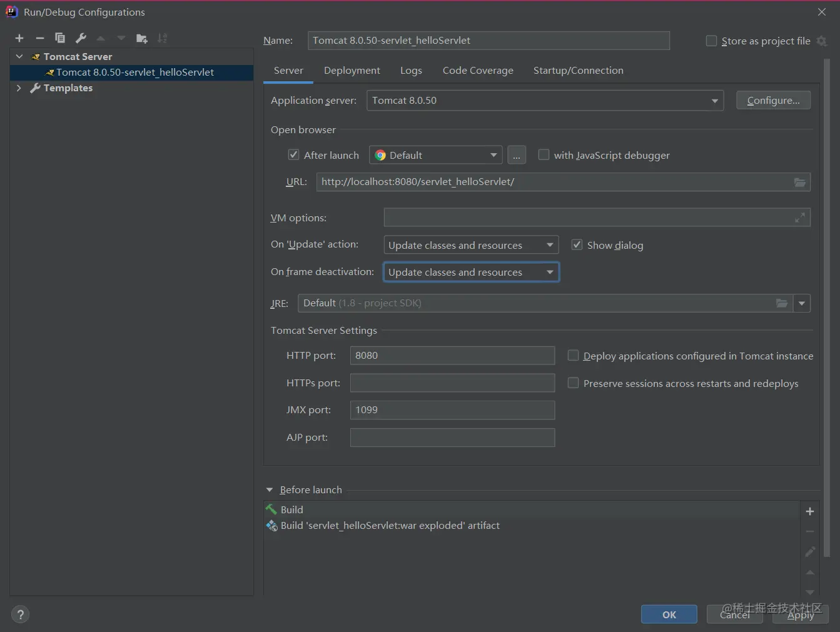The image size is (840, 632).
Task: Click the gear icon next to Store as project file
Action: click(x=822, y=41)
